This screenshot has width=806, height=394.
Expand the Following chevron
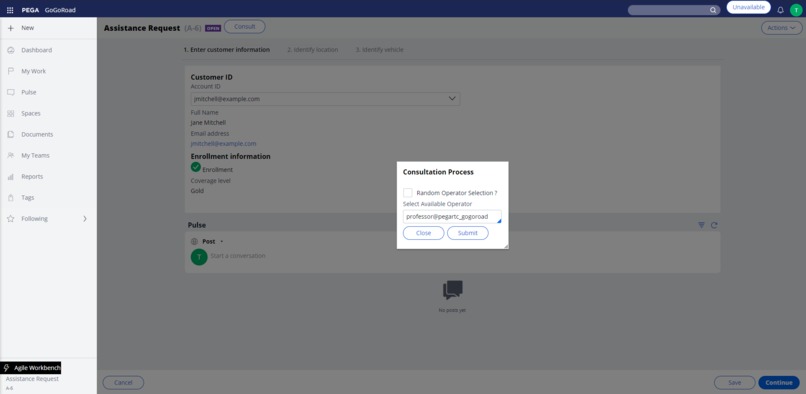coord(85,219)
